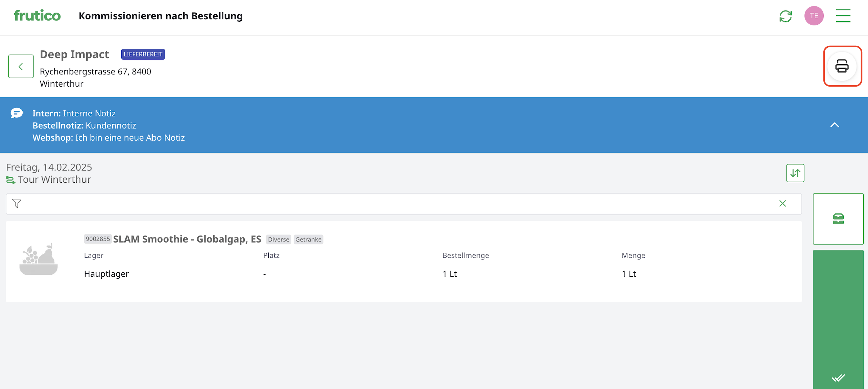
Task: Click the TE user avatar
Action: 814,16
